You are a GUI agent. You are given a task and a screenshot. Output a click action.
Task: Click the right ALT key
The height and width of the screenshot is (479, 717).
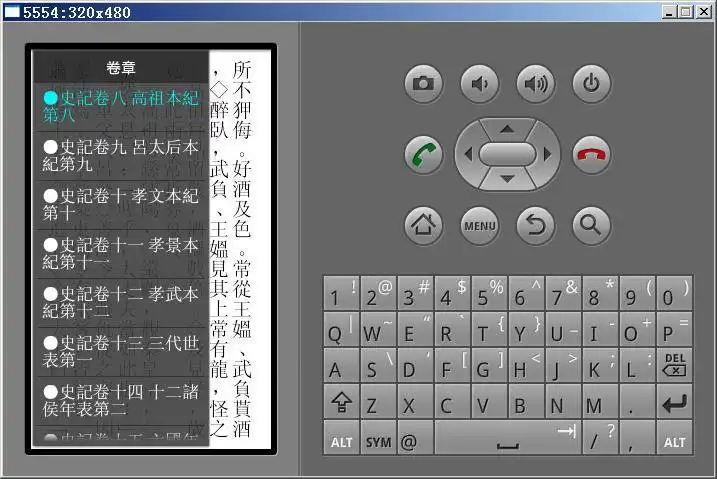pos(674,438)
